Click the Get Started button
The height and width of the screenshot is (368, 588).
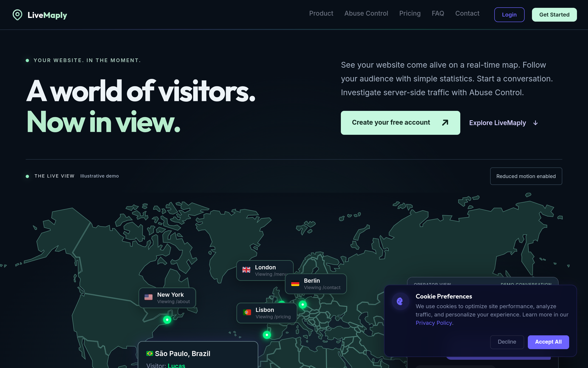pyautogui.click(x=554, y=14)
